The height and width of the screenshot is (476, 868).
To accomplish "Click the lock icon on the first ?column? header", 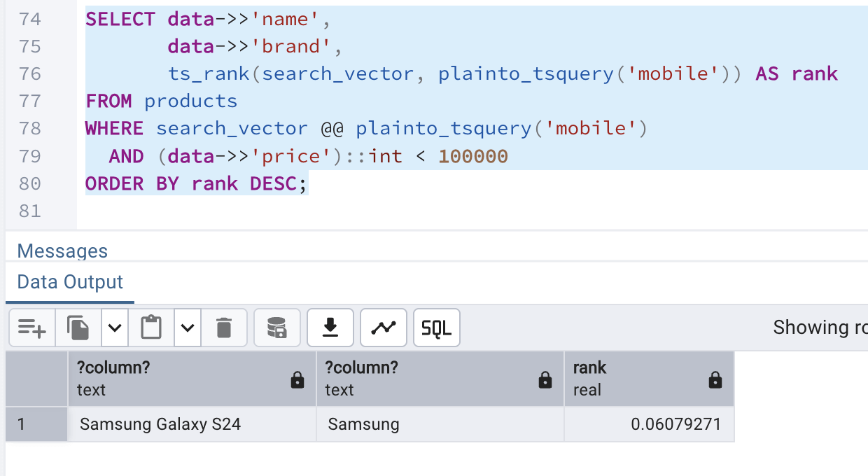I will click(297, 380).
